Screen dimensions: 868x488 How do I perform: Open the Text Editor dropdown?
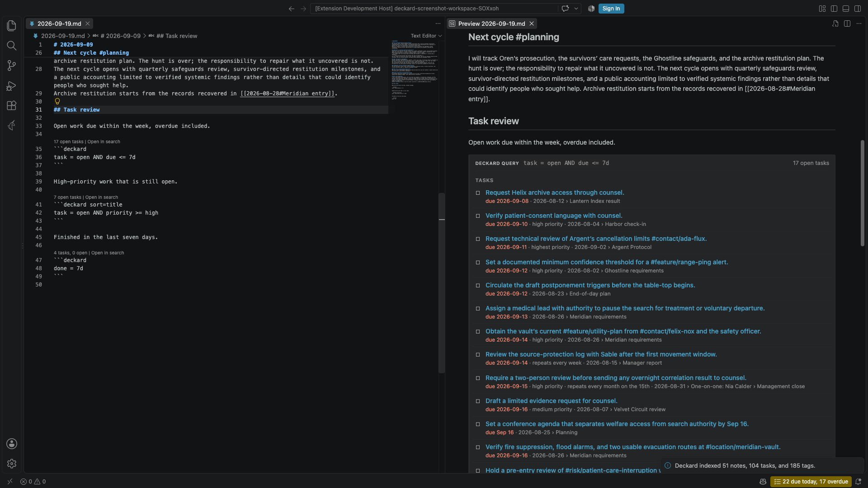(426, 36)
